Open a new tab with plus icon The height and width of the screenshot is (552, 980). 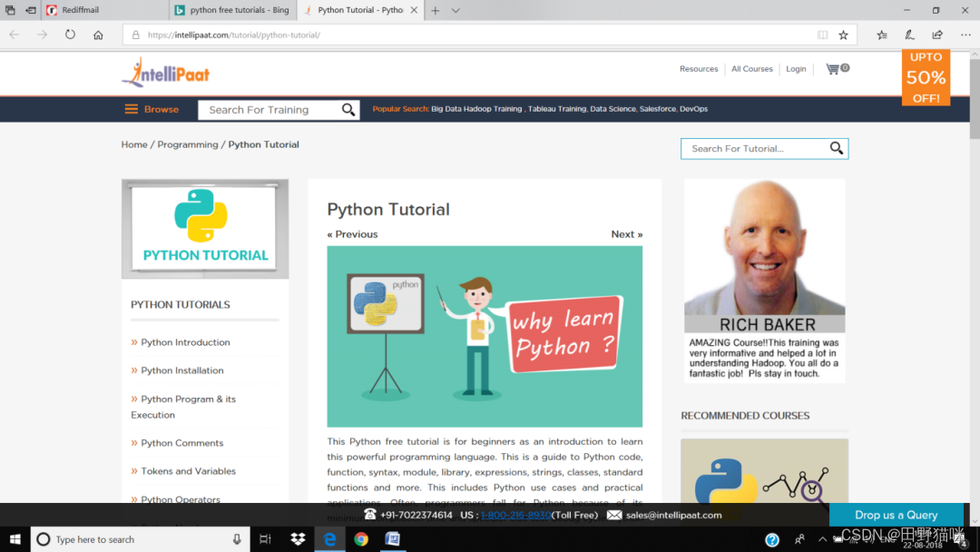click(x=436, y=11)
